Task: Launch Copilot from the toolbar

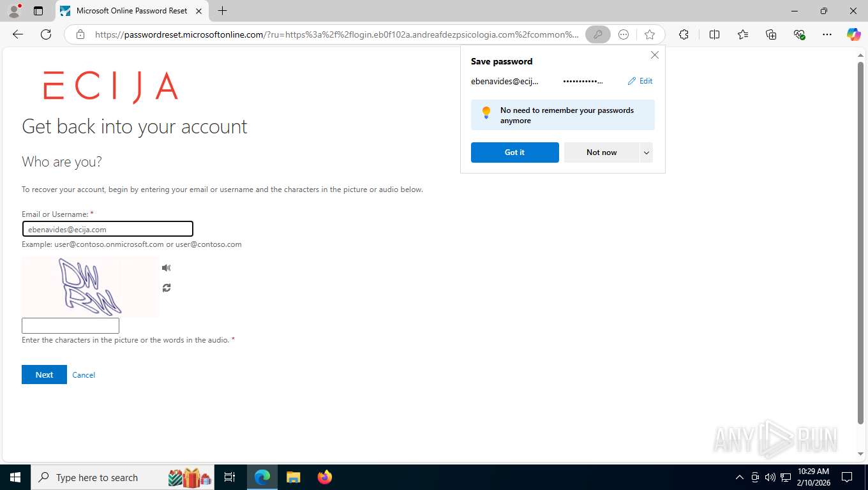Action: point(853,34)
